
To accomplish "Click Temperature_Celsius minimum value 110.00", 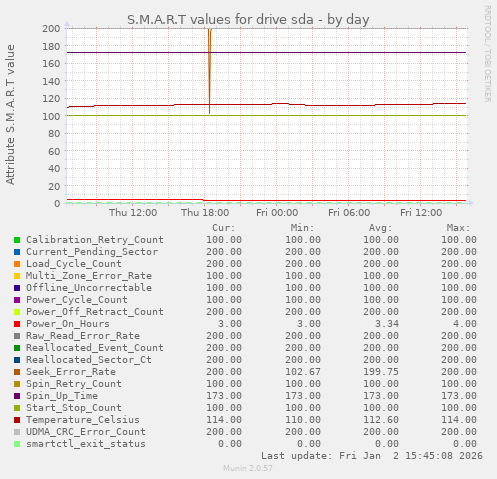I will pos(303,420).
